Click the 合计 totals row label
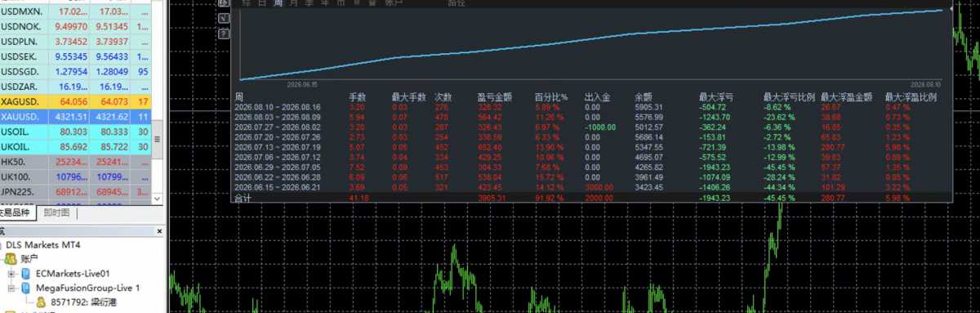The width and height of the screenshot is (980, 313). tap(243, 198)
